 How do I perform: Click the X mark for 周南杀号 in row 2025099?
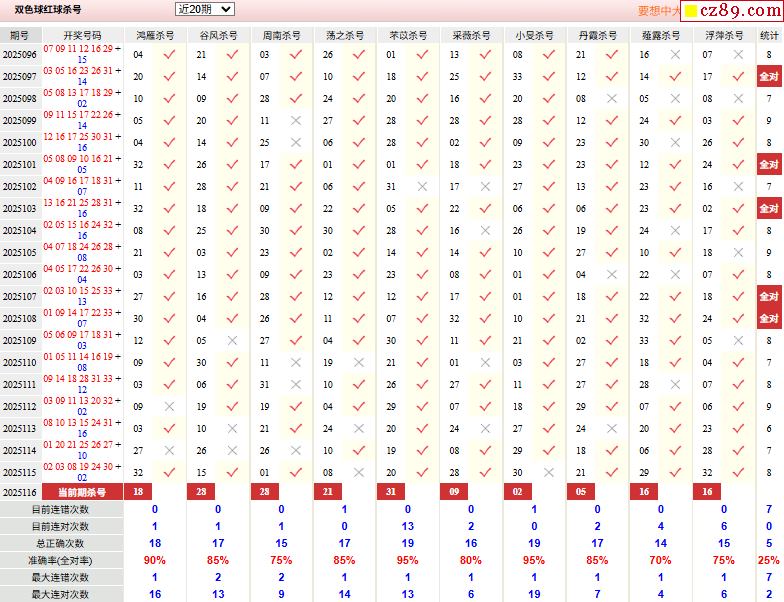pos(296,121)
